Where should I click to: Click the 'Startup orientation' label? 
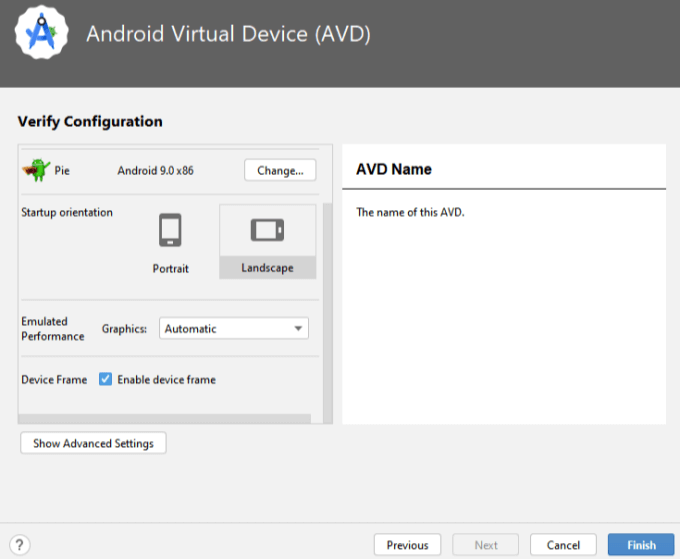point(67,212)
